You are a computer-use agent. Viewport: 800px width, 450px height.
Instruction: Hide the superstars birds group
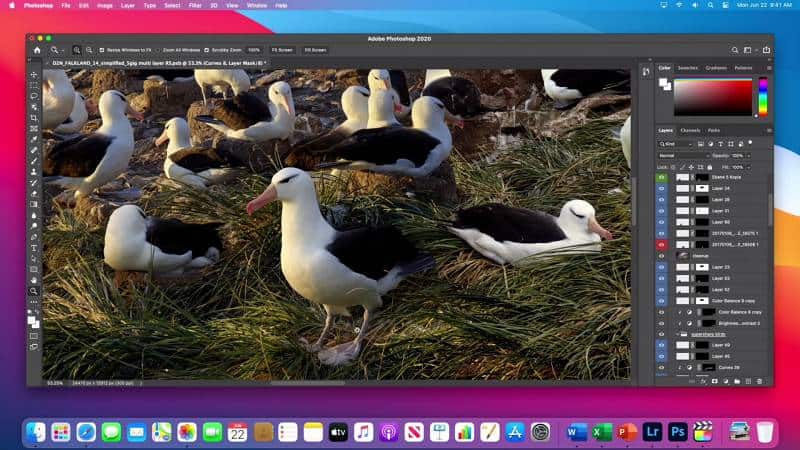tap(661, 334)
